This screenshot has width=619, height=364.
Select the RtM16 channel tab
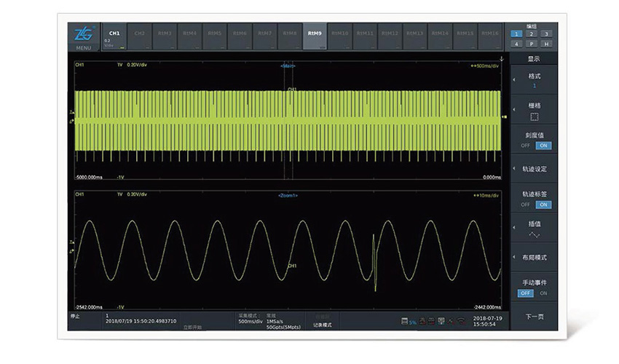coord(490,36)
